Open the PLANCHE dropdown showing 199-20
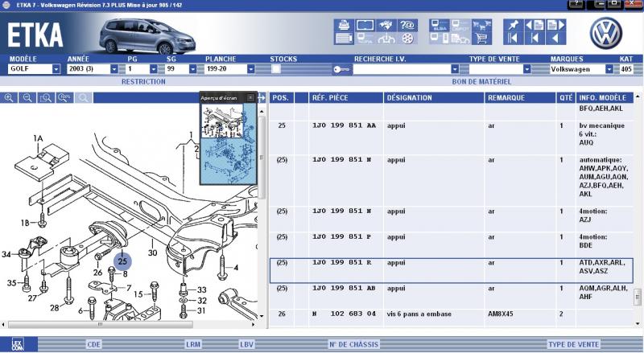The width and height of the screenshot is (644, 353). [x=251, y=69]
